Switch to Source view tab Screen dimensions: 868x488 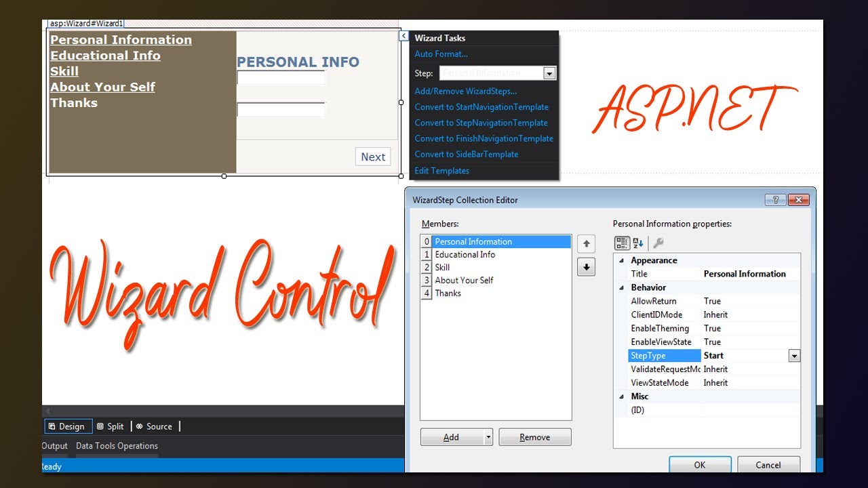pos(154,426)
